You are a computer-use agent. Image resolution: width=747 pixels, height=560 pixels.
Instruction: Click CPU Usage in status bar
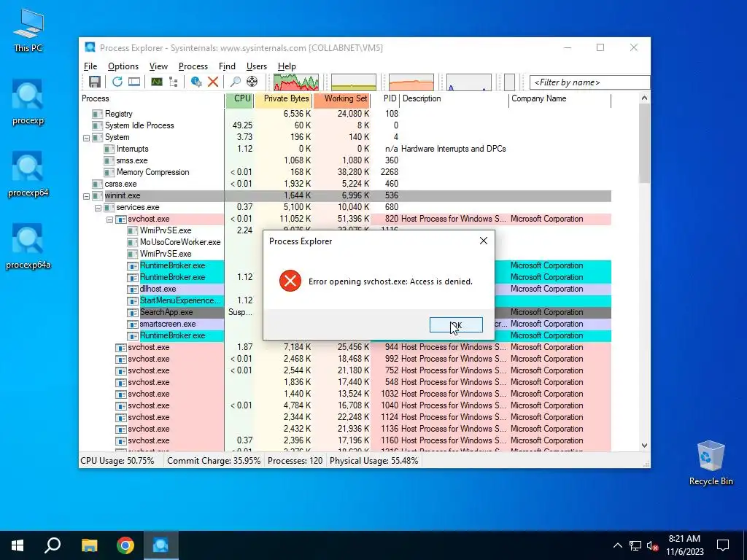click(117, 461)
